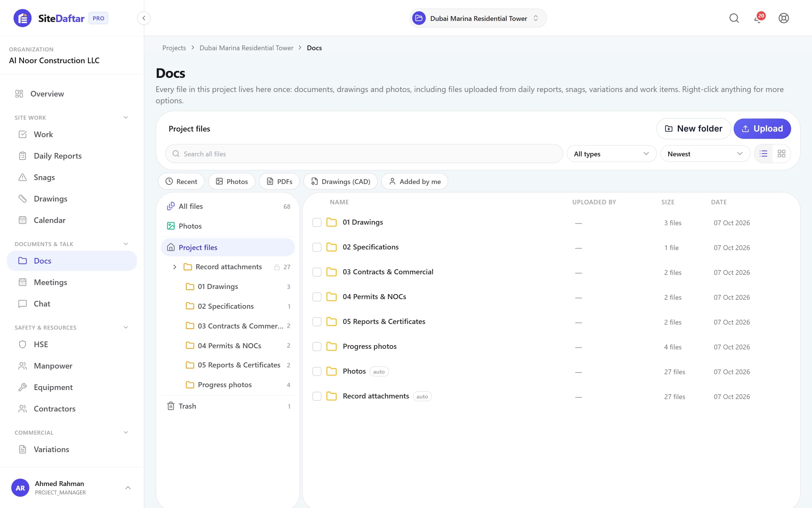
Task: Switch to grid view layout
Action: coord(782,154)
